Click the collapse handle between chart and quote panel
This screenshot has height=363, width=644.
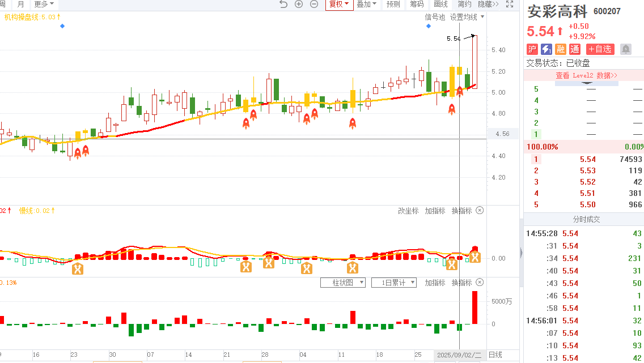(522, 252)
